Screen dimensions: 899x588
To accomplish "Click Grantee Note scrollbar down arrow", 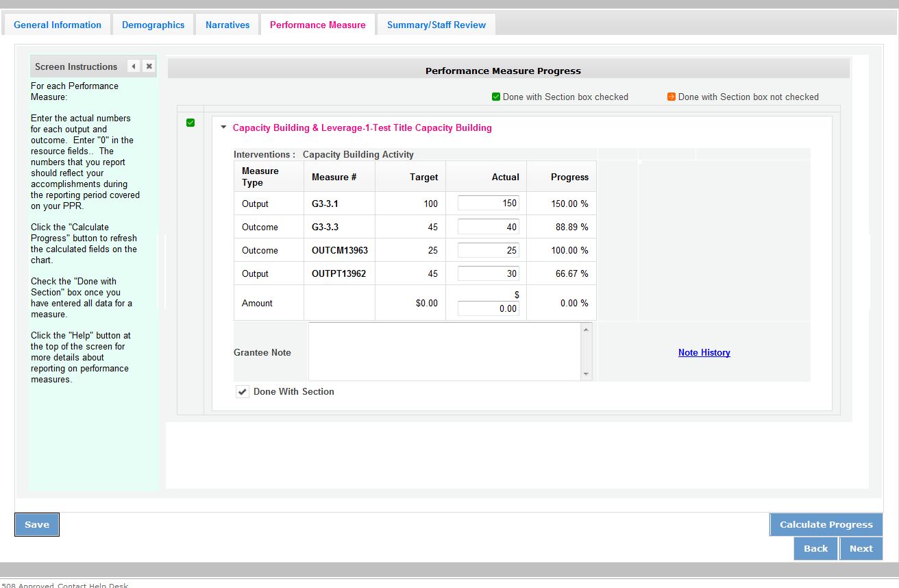I will tap(586, 374).
